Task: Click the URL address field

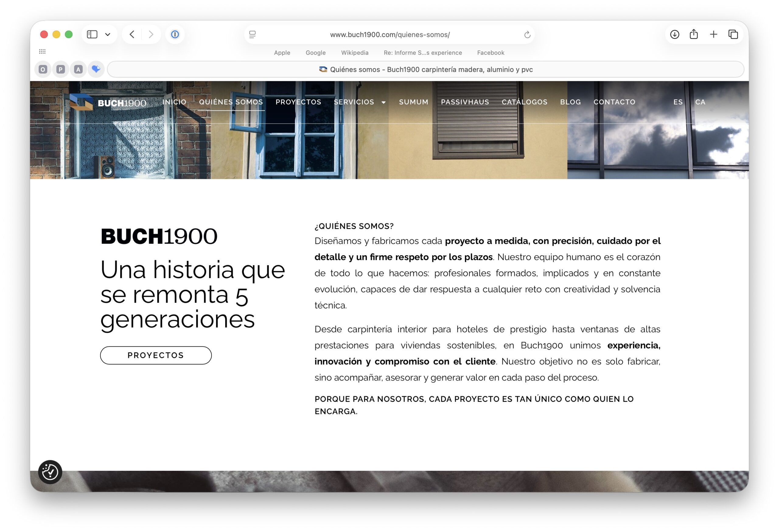Action: 389,34
